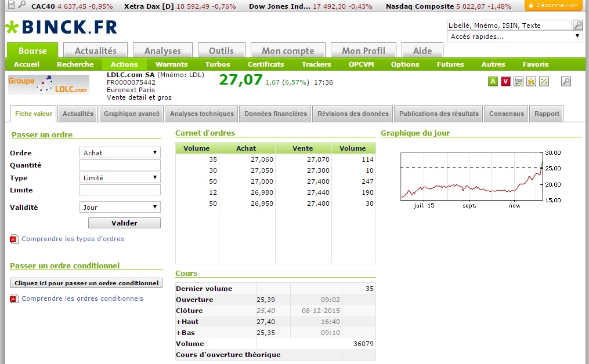
Task: Switch to the Graphique avancé tab
Action: coord(132,114)
